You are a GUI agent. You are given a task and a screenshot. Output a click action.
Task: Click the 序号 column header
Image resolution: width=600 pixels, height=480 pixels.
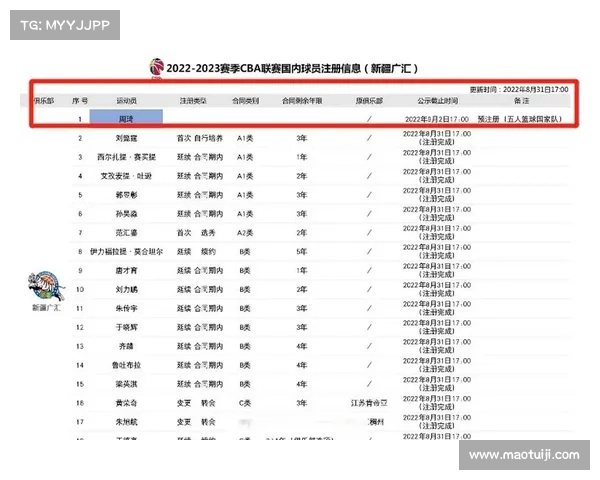point(80,101)
